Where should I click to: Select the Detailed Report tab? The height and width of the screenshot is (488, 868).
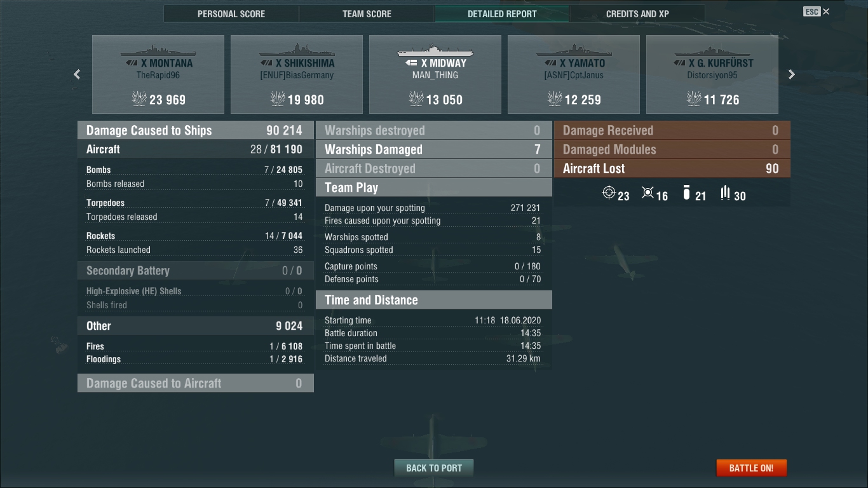(x=502, y=14)
